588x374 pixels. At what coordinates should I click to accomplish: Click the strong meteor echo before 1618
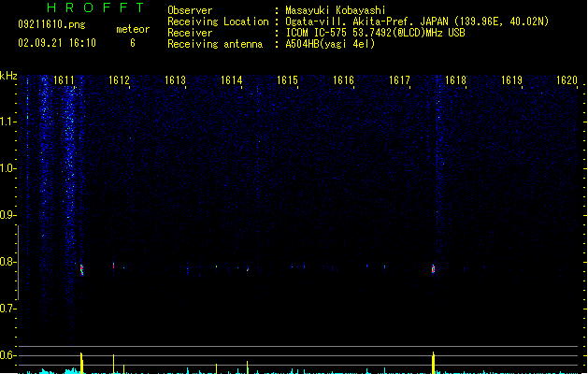(433, 268)
